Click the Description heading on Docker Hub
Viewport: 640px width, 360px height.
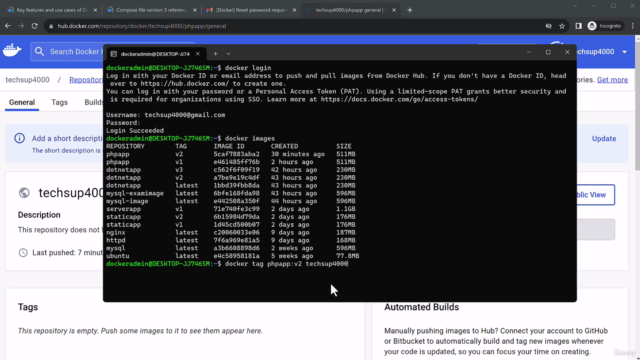pos(39,215)
